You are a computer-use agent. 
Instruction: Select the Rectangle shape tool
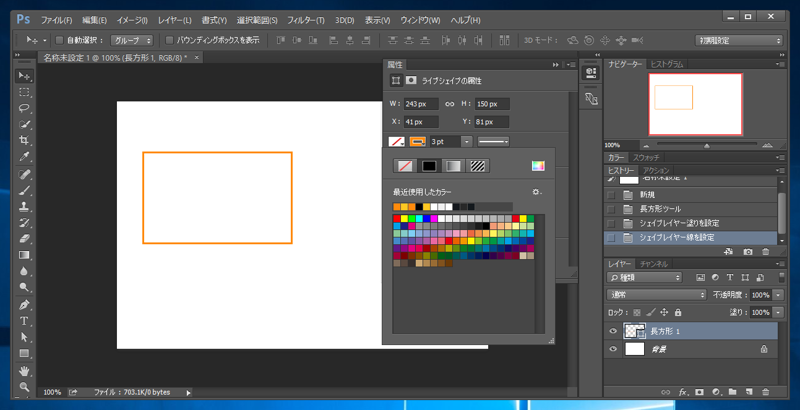pos(24,353)
